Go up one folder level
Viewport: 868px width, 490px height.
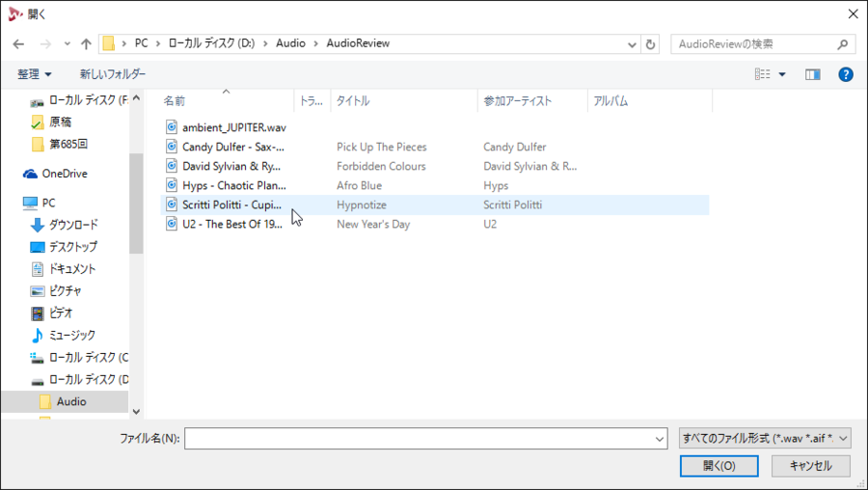(x=86, y=43)
